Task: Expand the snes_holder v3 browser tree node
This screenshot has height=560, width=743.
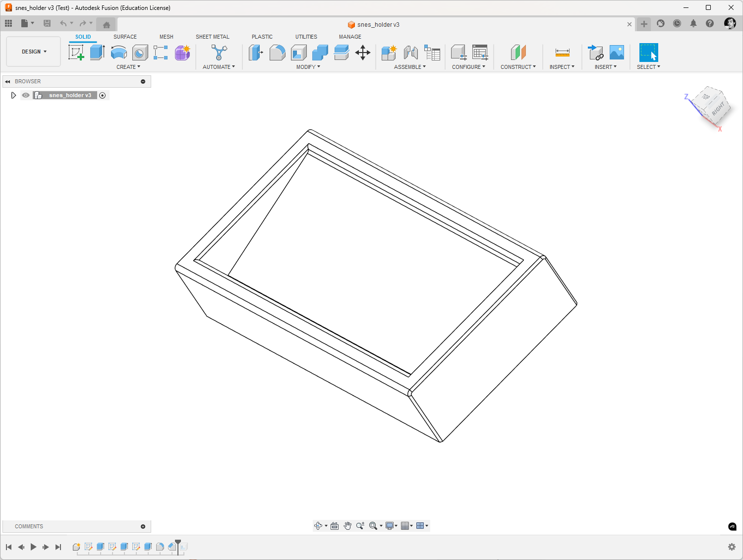Action: click(x=13, y=95)
